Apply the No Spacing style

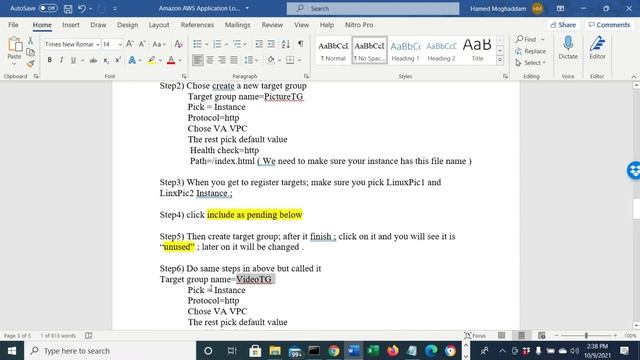(369, 51)
